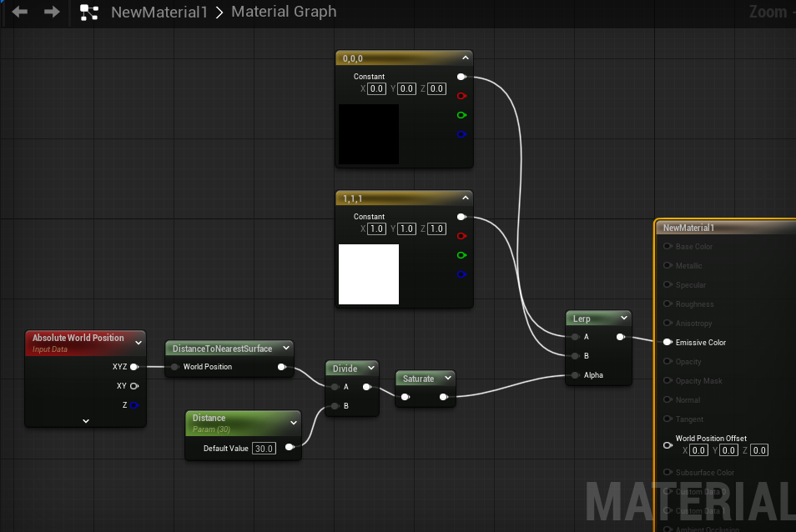Screen dimensions: 796x532
Task: Edit World Position Offset X value
Action: [698, 450]
